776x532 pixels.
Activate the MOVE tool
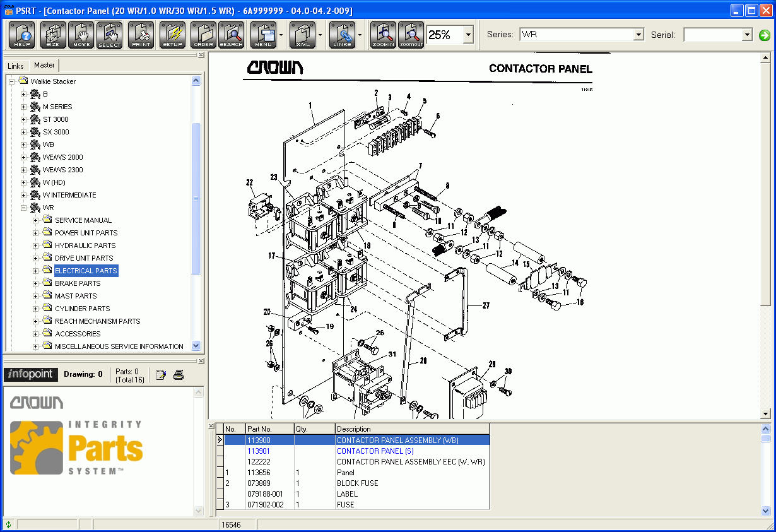pyautogui.click(x=81, y=35)
